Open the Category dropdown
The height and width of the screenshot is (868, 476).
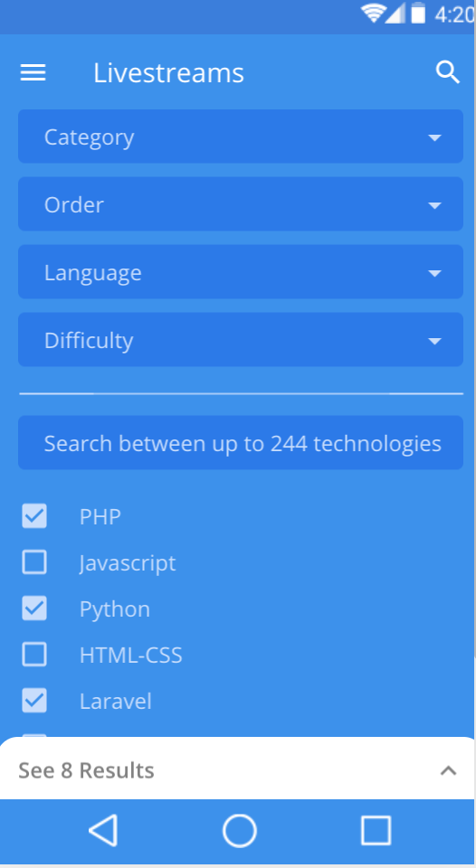241,137
